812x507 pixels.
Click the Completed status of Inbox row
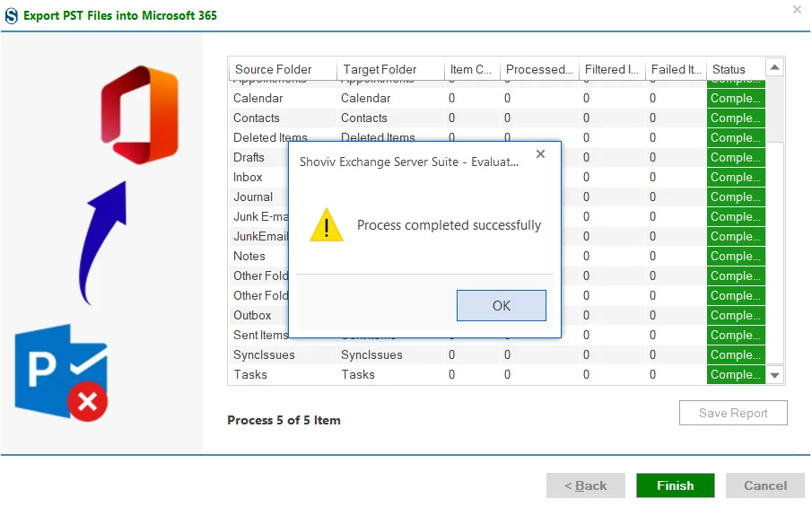pos(736,177)
